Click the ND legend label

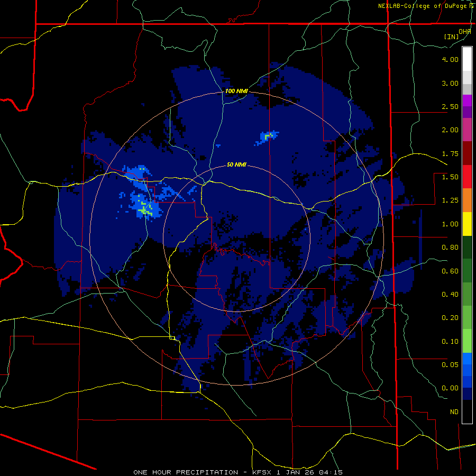click(x=454, y=412)
